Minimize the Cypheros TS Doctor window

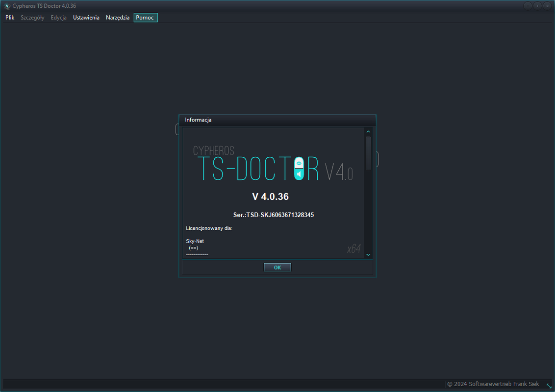click(528, 6)
